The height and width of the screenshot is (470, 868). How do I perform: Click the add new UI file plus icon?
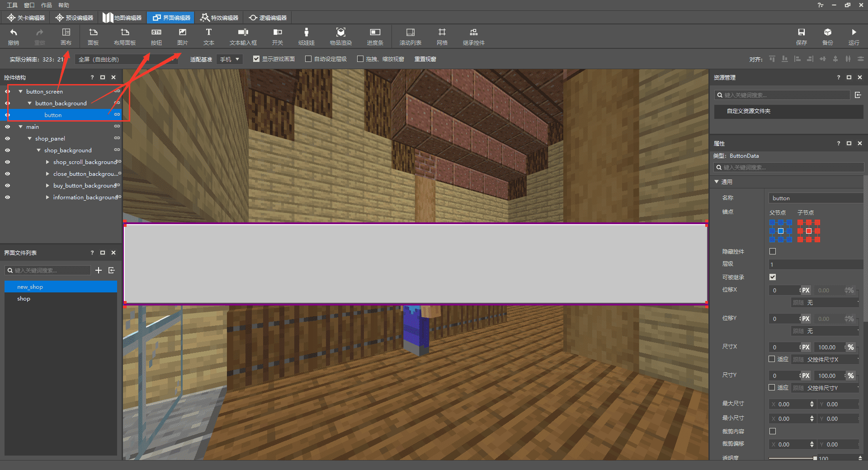(x=99, y=270)
